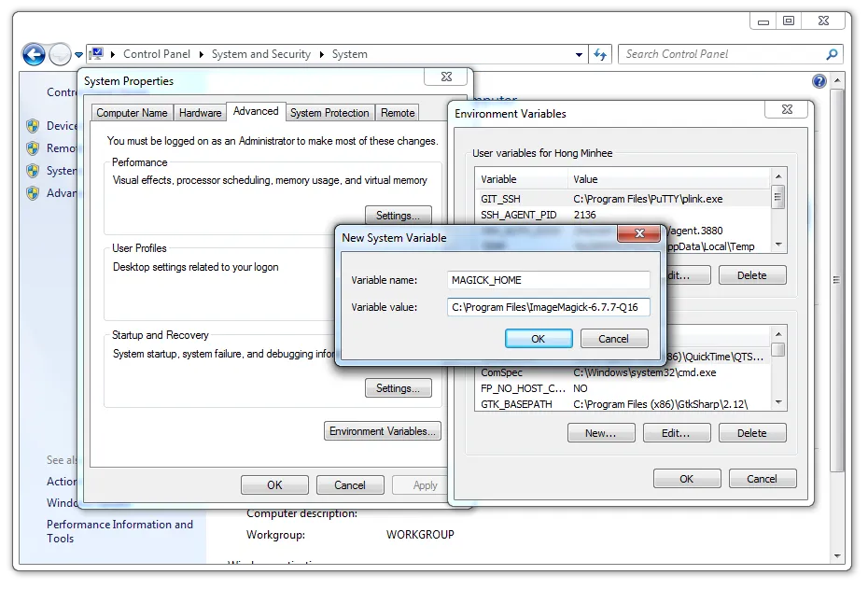Click inside Search Control Panel field
868x589 pixels.
point(723,54)
